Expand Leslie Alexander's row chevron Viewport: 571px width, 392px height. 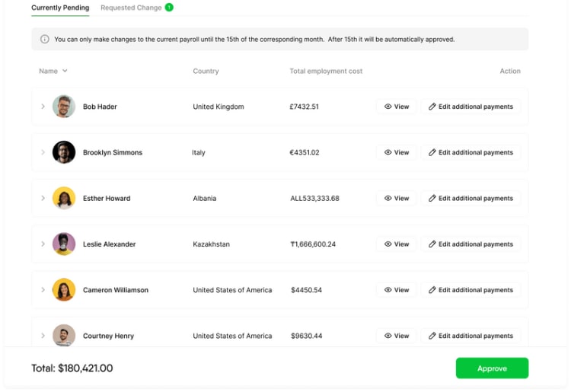43,244
